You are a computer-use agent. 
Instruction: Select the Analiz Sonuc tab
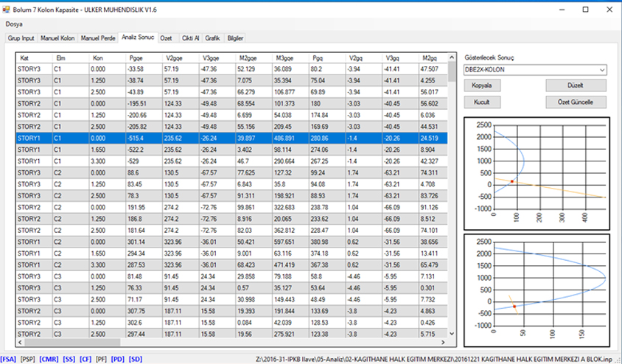pyautogui.click(x=138, y=37)
